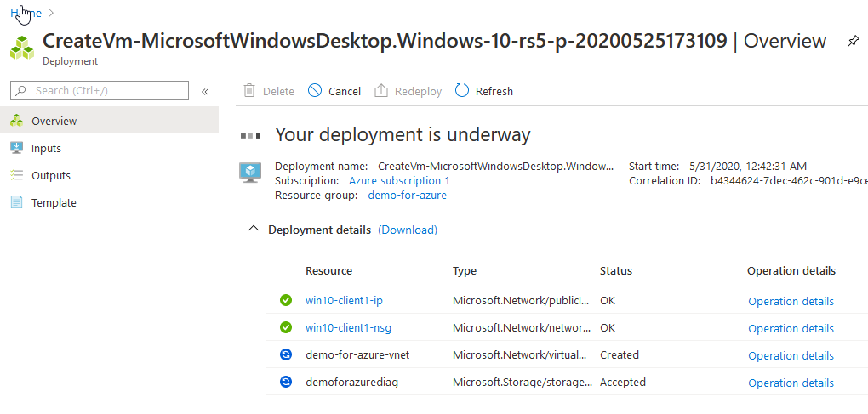Click the Correlation ID value
This screenshot has height=414, width=868.
pos(789,181)
